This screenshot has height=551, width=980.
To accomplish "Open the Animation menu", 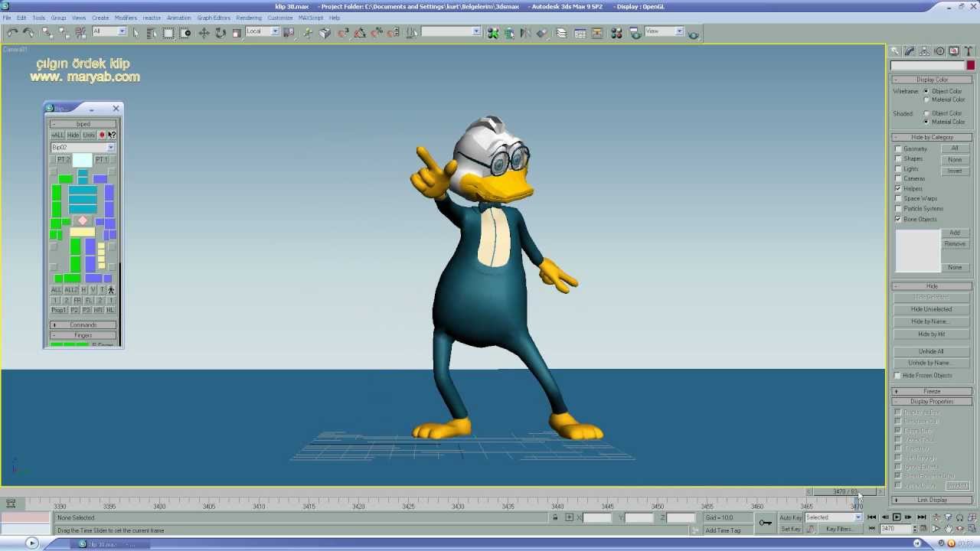I will pos(178,18).
